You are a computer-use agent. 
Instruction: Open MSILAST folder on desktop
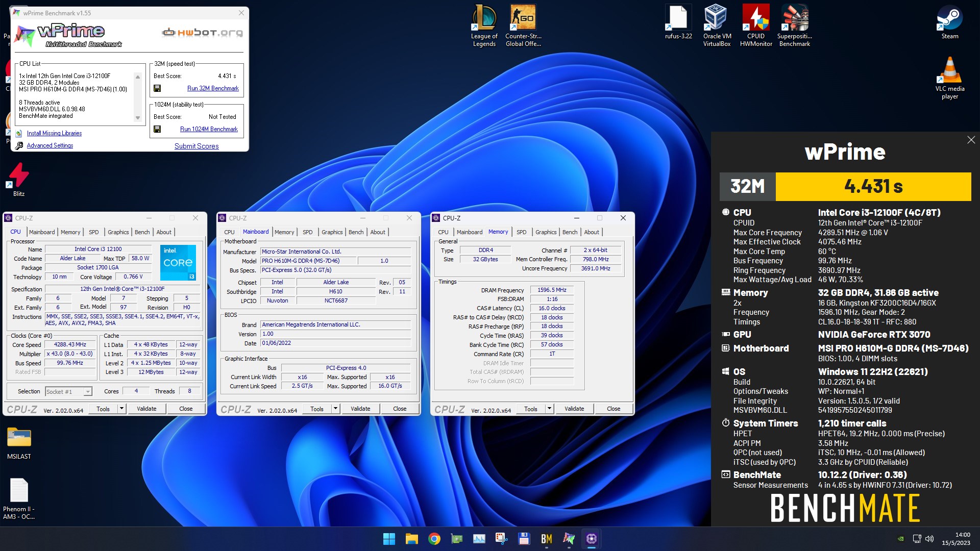pyautogui.click(x=19, y=443)
